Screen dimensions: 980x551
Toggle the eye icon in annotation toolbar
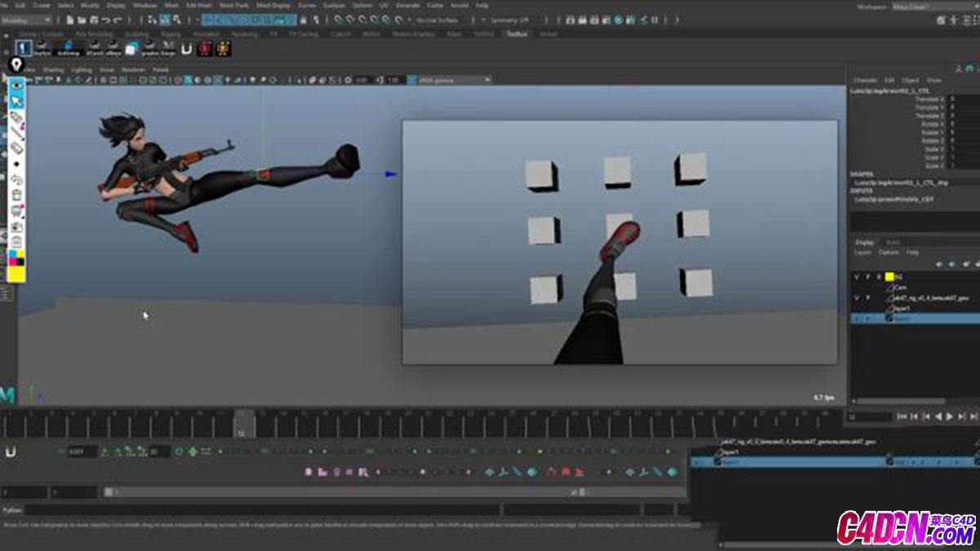[16, 84]
